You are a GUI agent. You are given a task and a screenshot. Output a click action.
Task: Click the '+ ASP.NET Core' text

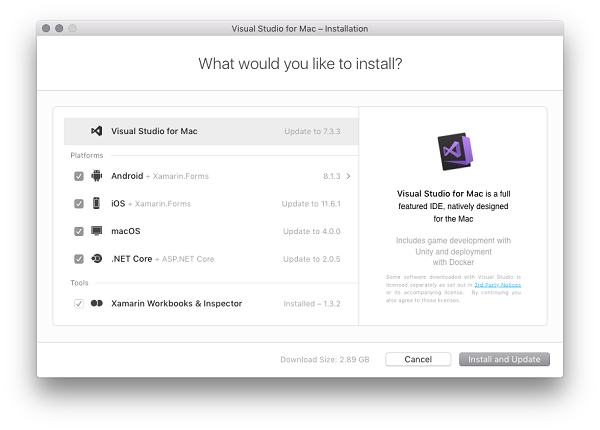[x=184, y=259]
